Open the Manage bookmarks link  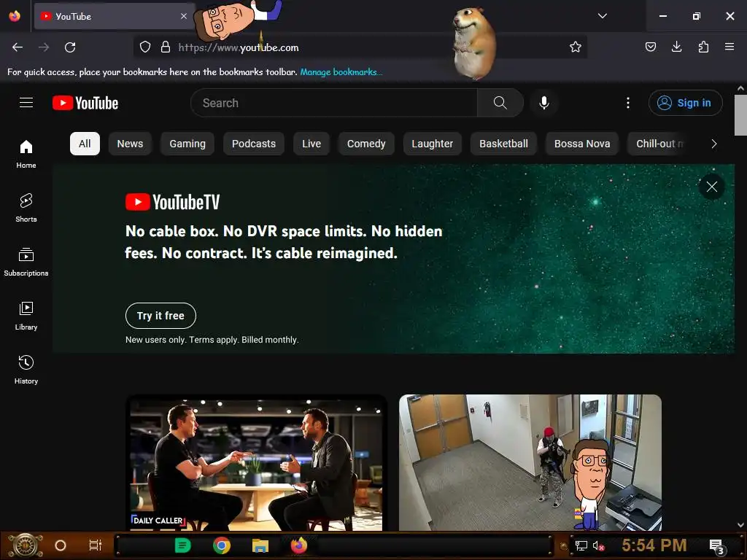(341, 72)
